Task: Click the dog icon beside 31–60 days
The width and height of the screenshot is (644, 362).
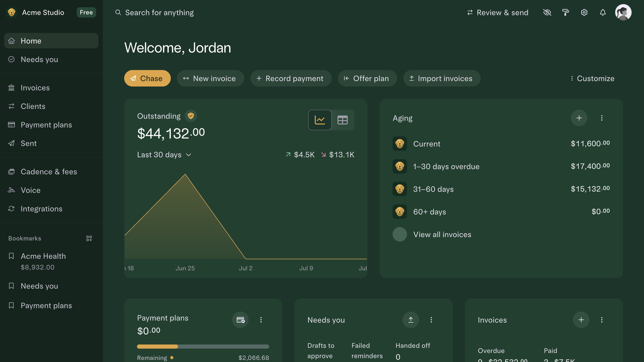Action: (x=400, y=189)
